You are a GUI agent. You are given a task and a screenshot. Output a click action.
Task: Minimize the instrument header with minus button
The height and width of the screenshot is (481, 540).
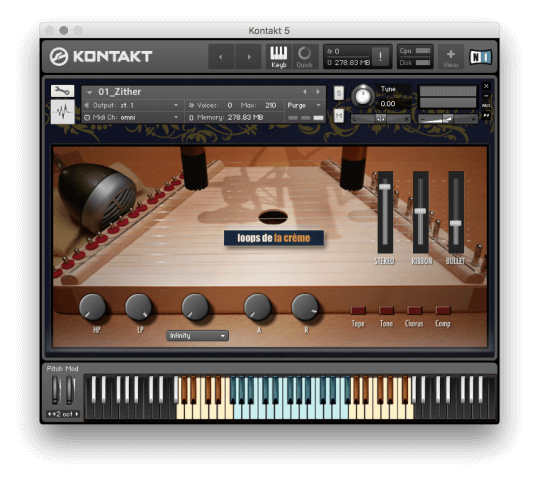click(x=486, y=96)
